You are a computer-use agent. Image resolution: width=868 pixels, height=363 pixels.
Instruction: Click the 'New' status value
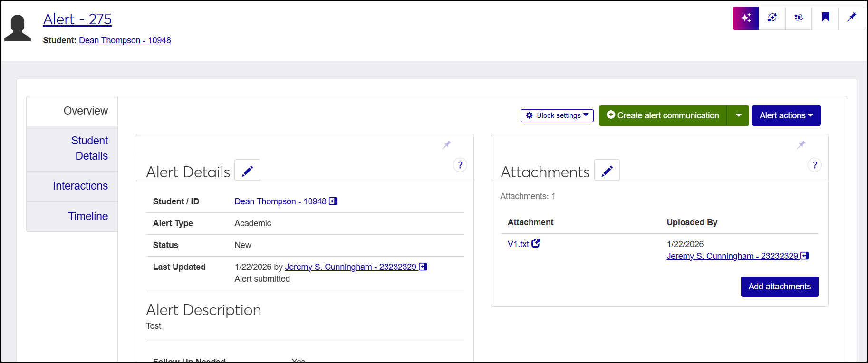pos(243,245)
